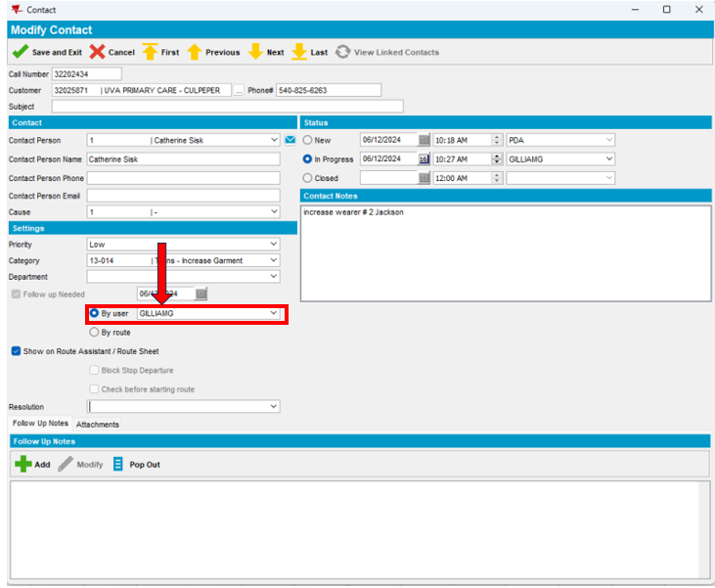Click the Subject input field
Image resolution: width=715 pixels, height=588 pixels.
click(228, 107)
